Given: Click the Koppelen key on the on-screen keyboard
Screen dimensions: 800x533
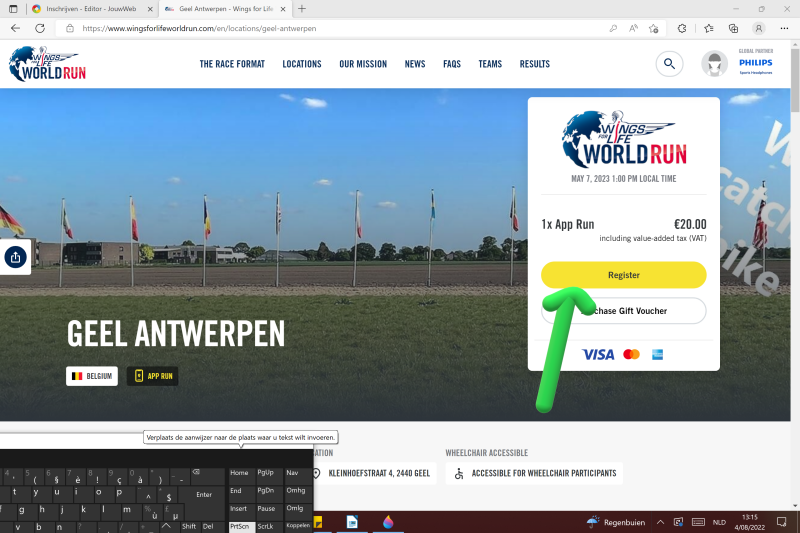Looking at the screenshot, I should pos(298,525).
